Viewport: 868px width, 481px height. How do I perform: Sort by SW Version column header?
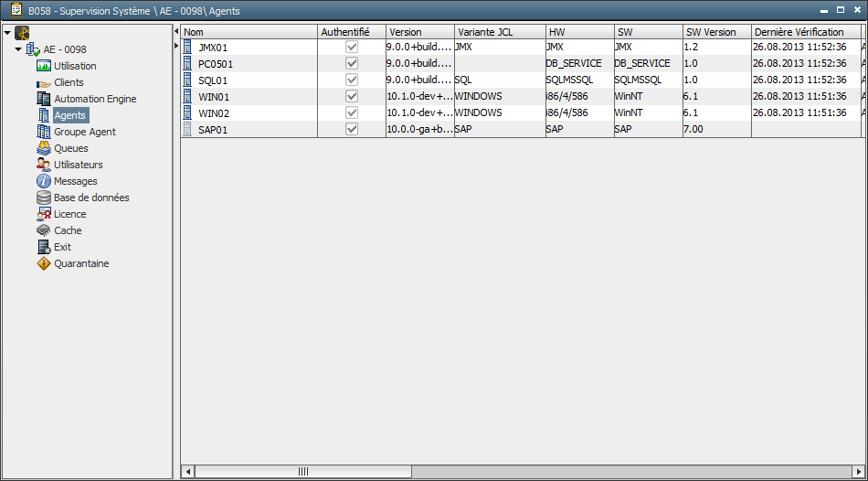coord(717,32)
